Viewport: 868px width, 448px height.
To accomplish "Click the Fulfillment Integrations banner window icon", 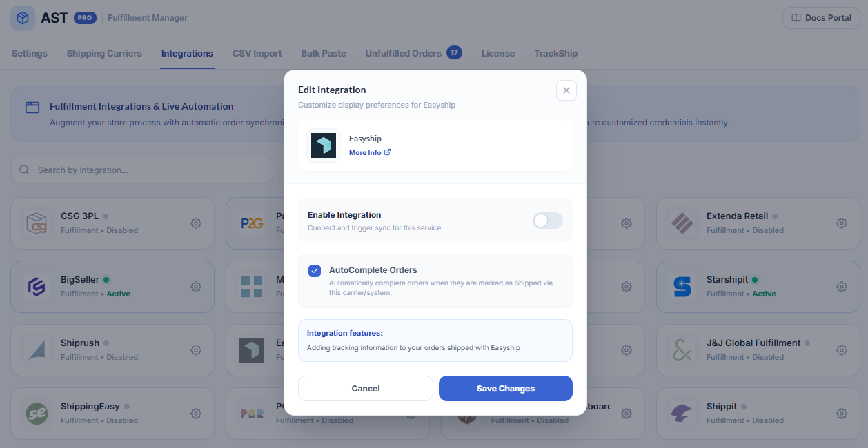I will tap(32, 107).
